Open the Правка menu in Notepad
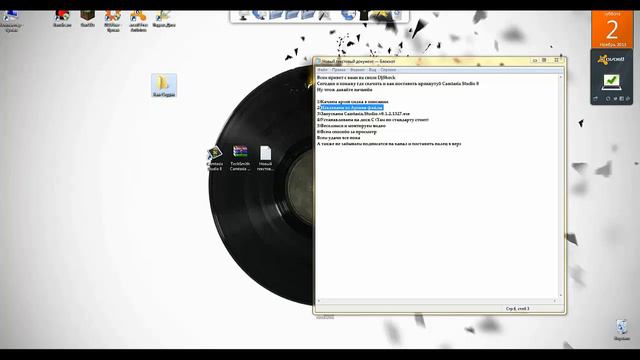Viewport: 640px width, 360px height. pos(338,70)
